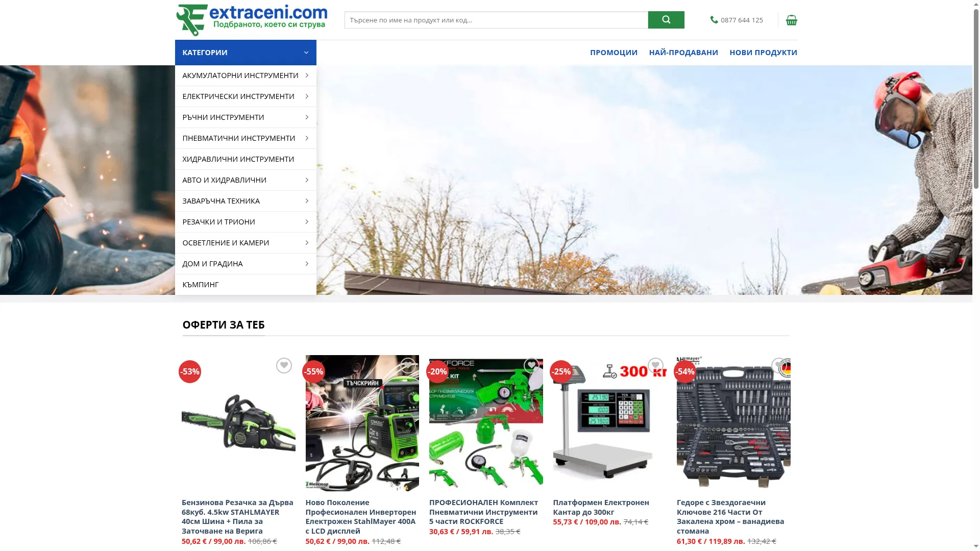Open the socket wrench set image
980x551 pixels.
(x=733, y=423)
